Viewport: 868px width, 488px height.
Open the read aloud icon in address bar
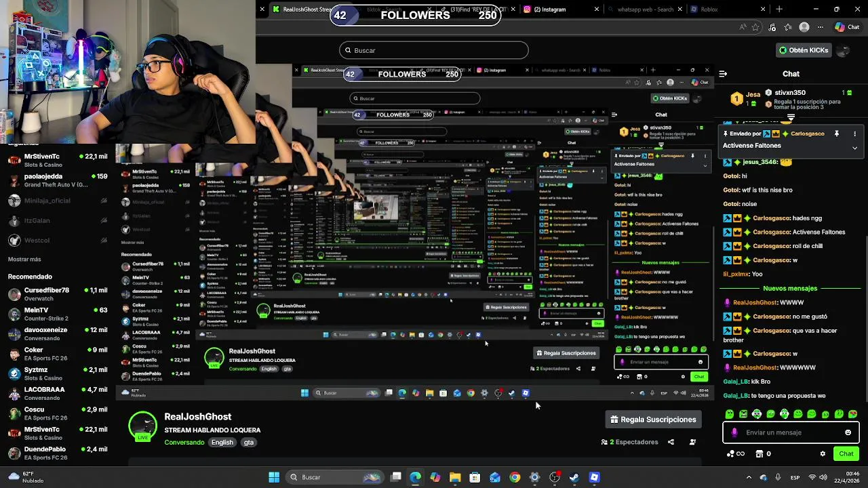tap(743, 27)
